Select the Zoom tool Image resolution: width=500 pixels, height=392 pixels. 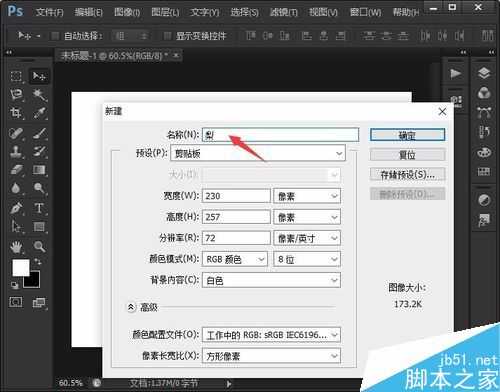(39, 247)
